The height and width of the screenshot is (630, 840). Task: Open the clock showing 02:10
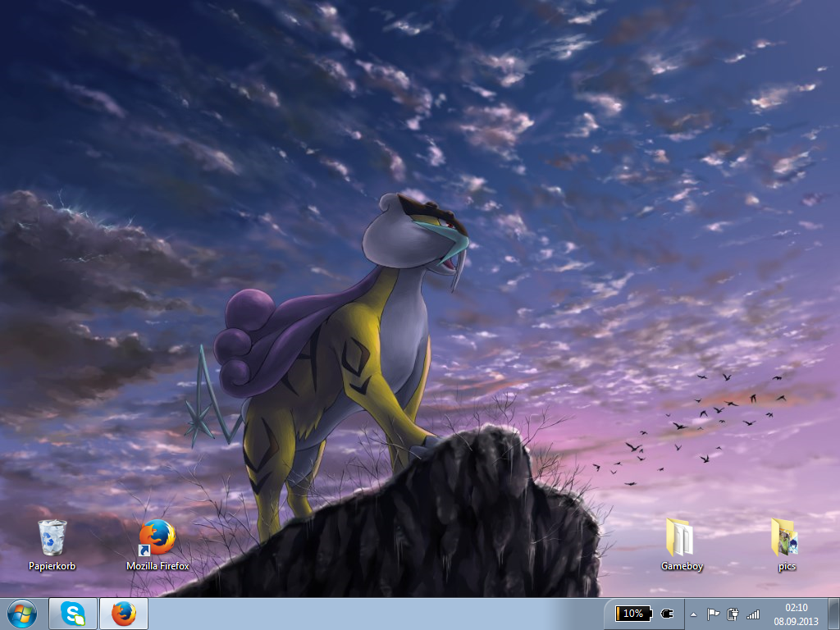796,614
